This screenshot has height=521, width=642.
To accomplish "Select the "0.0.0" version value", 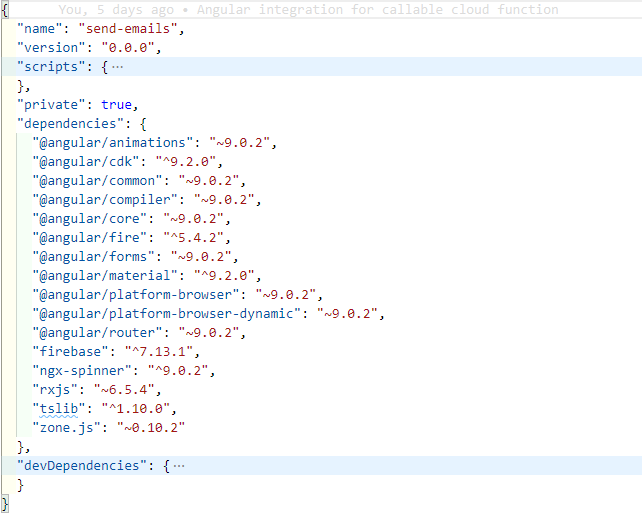I will pos(128,48).
